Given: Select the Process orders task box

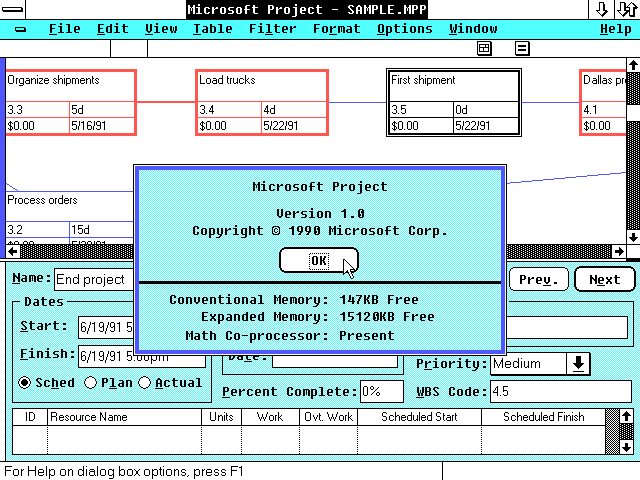Looking at the screenshot, I should pos(69,217).
